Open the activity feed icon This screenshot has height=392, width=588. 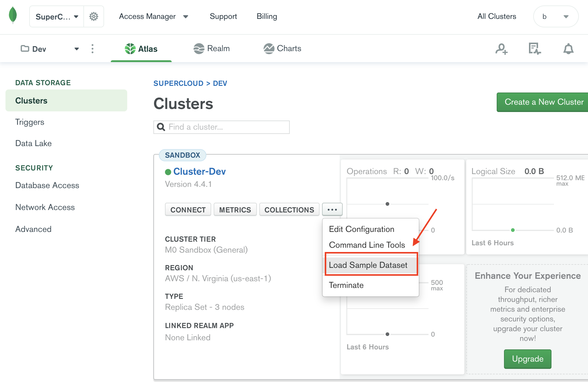[535, 49]
